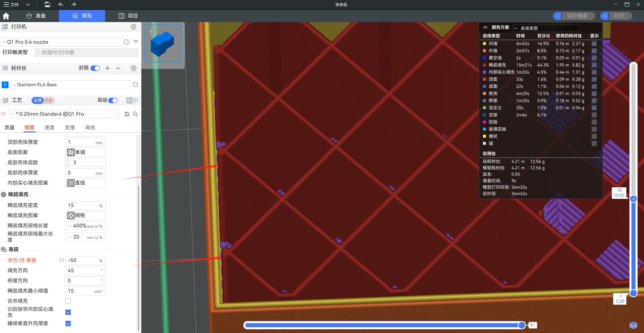Reset the infill/wall overlap value
The image size is (644, 333).
(x=61, y=260)
